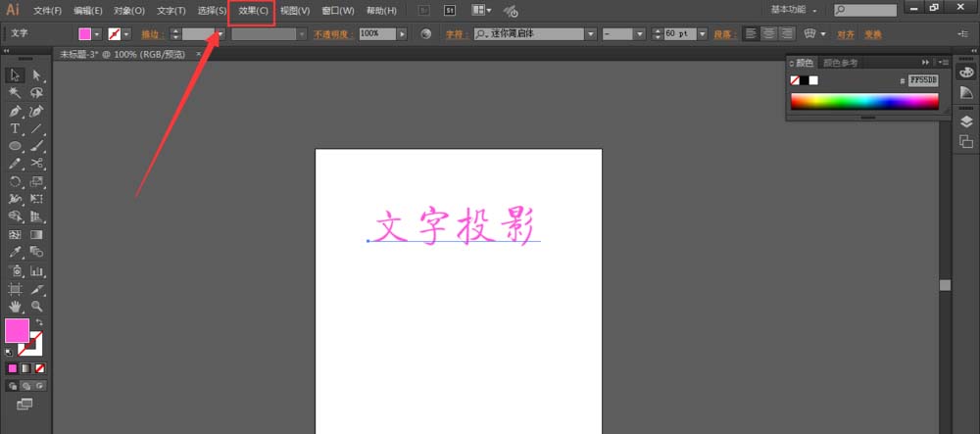Toggle Draw Normal mode
This screenshot has width=980, height=434.
(13, 386)
